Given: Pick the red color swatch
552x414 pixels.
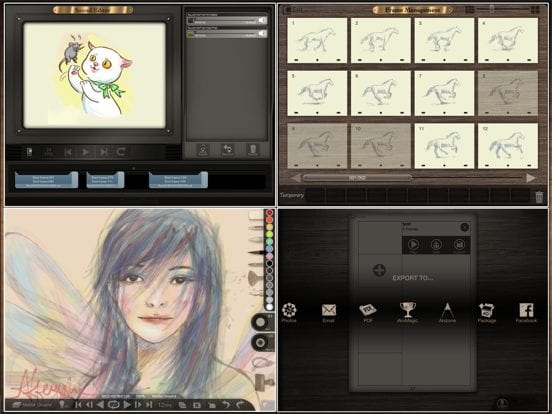Looking at the screenshot, I should point(269,213).
